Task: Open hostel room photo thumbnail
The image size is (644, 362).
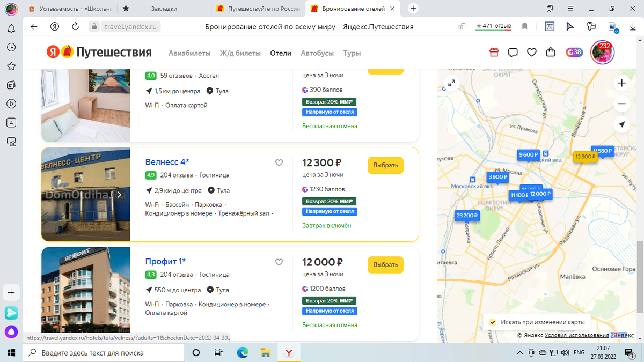Action: point(85,105)
